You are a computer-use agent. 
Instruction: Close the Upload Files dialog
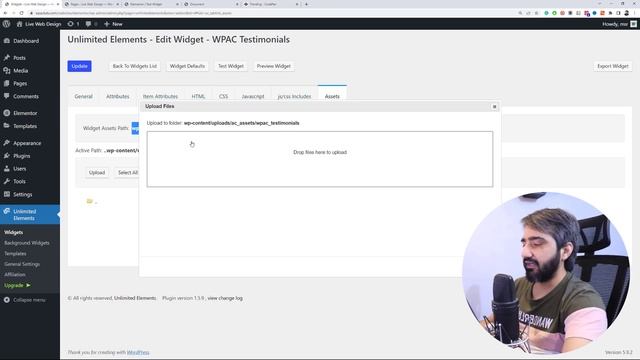(494, 107)
